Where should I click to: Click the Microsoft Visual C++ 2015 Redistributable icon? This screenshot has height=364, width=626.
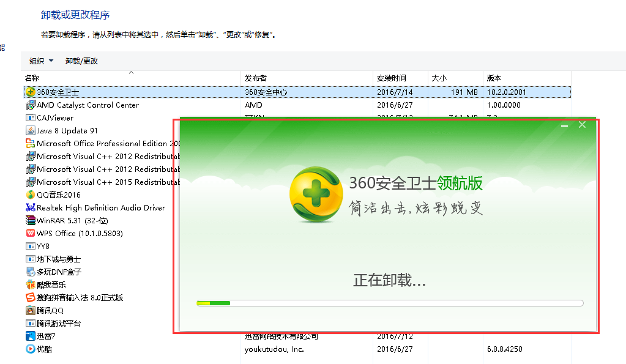(x=31, y=182)
